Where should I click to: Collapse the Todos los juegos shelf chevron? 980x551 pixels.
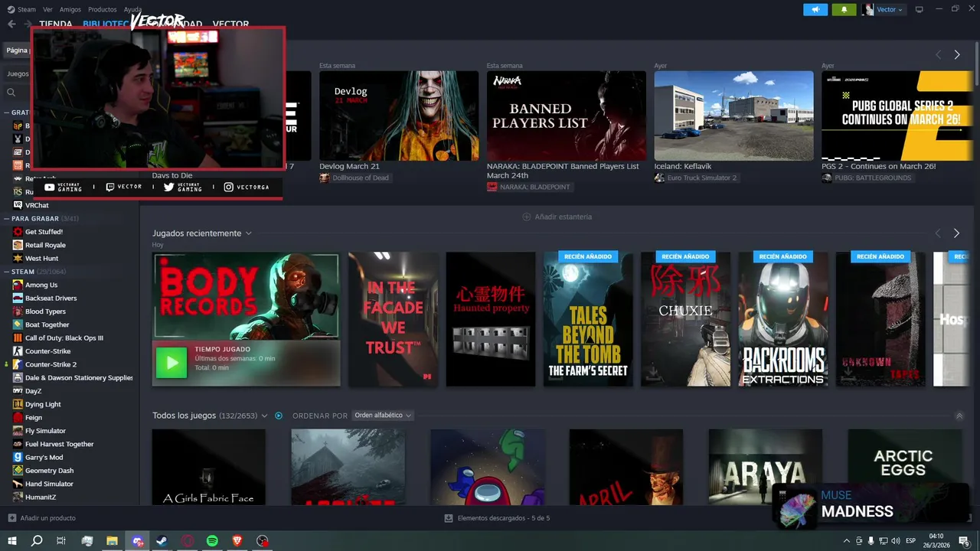coord(959,416)
